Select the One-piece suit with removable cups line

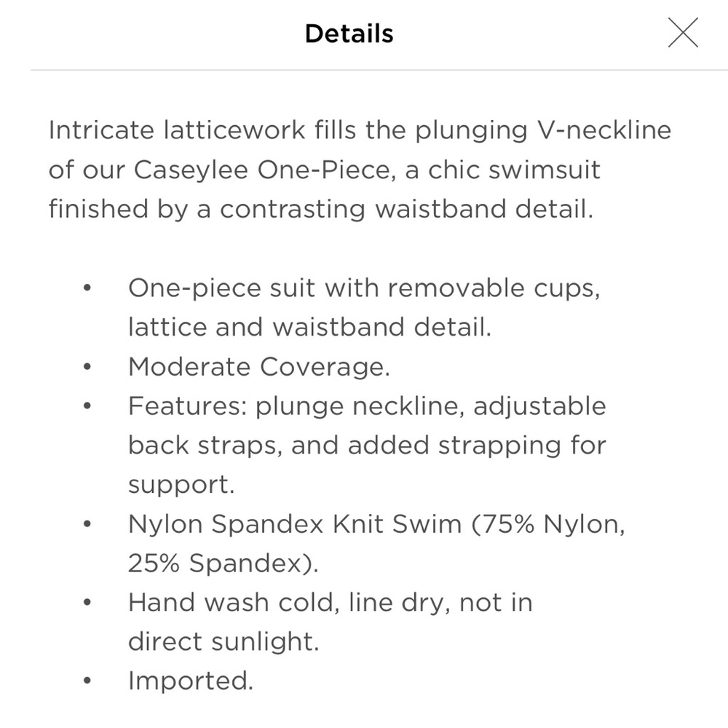pos(364,288)
